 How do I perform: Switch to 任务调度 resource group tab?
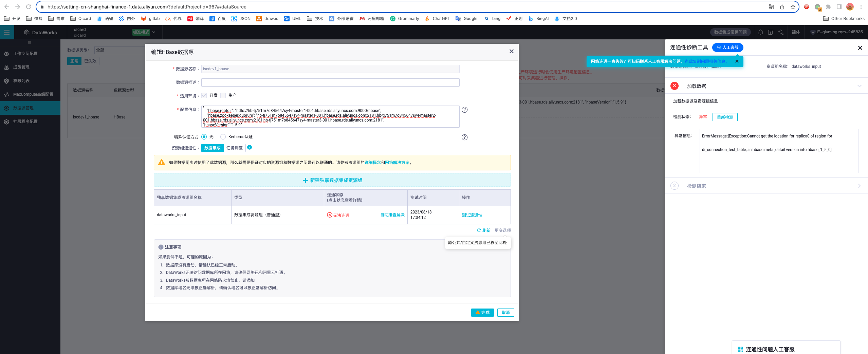[235, 148]
